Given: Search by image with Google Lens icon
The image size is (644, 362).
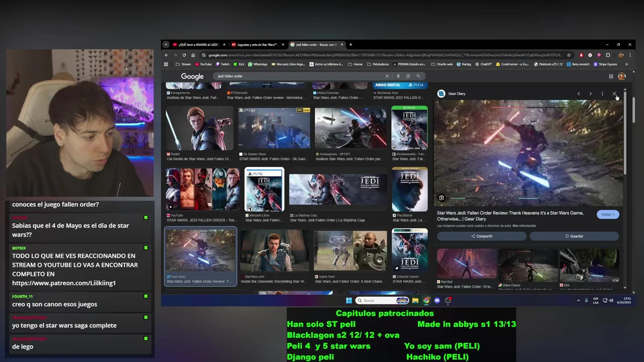Looking at the screenshot, I should [408, 76].
